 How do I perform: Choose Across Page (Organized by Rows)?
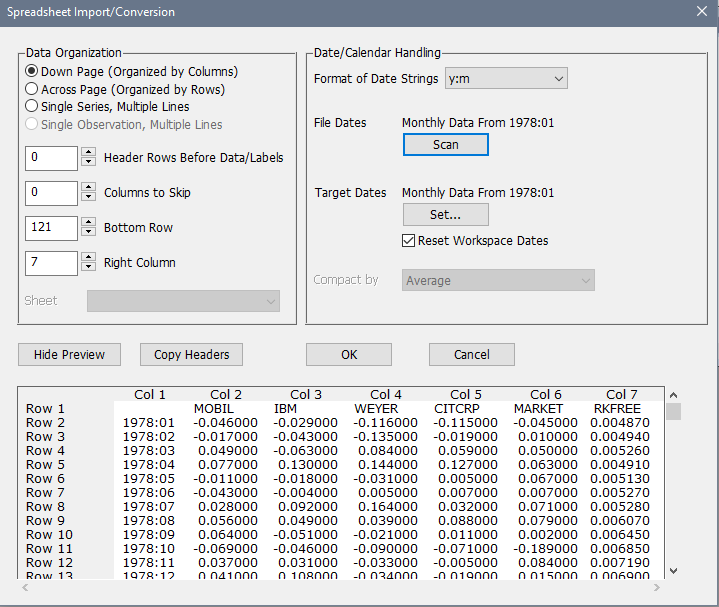(x=32, y=89)
